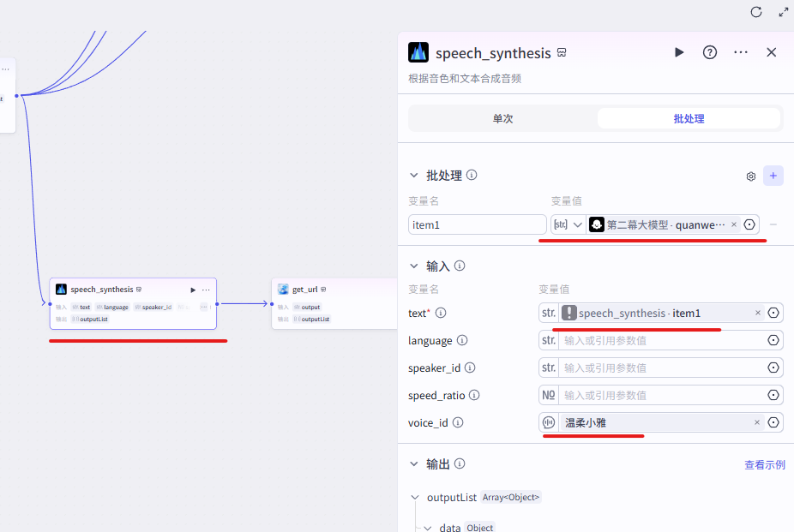Viewport: 794px width, 532px height.
Task: Click the plugin badge next to panel title
Action: pyautogui.click(x=562, y=52)
